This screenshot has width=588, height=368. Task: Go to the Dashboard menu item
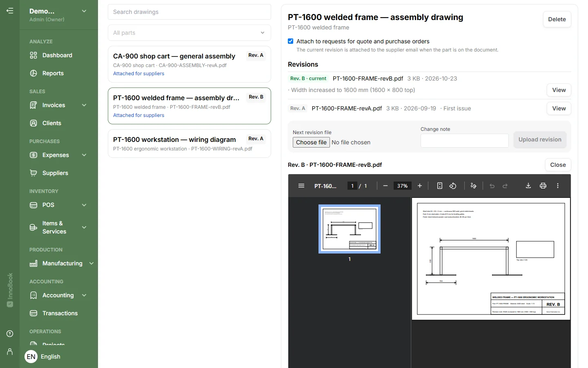click(x=57, y=55)
